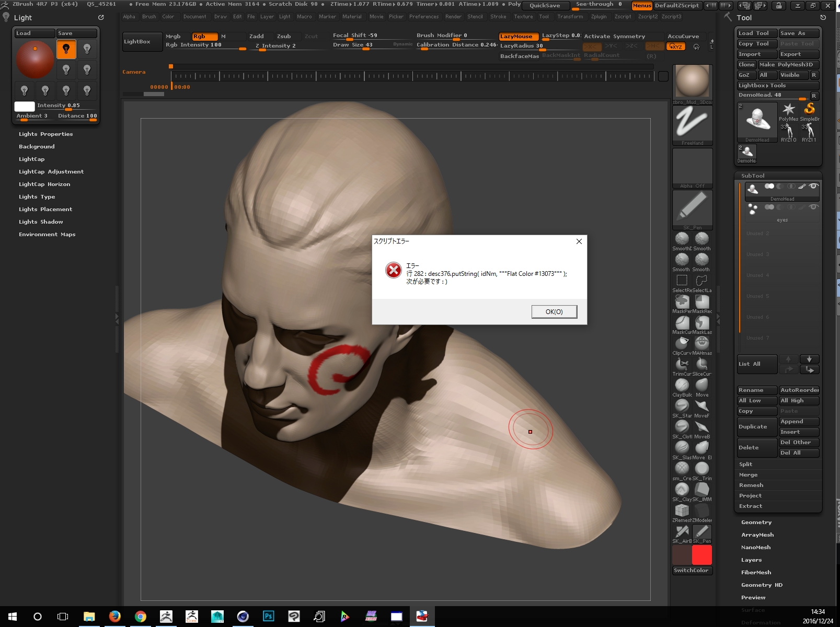Choose the MaskLasso brush
The height and width of the screenshot is (627, 840).
click(702, 323)
